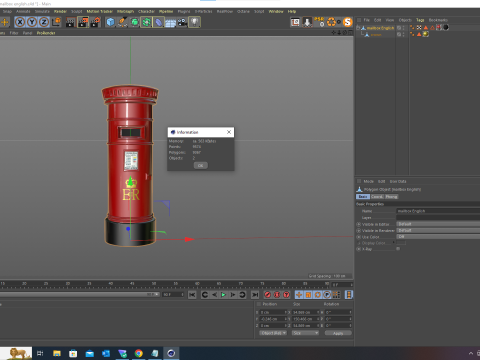Open the Use Color dropdown
The image size is (480, 360).
coord(438,237)
